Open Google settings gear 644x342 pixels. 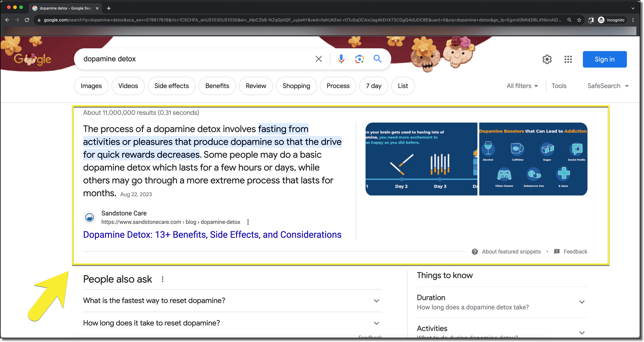click(x=547, y=59)
